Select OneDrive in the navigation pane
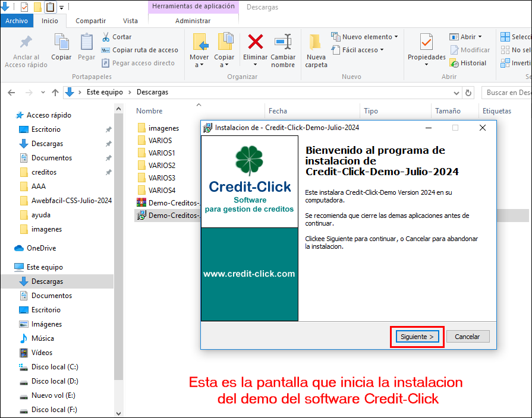The width and height of the screenshot is (532, 418). 41,248
